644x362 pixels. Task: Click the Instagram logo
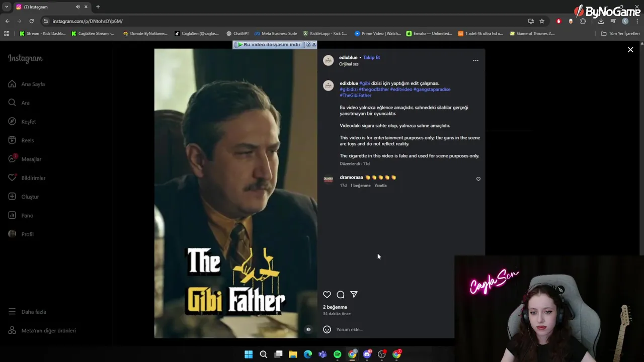25,58
